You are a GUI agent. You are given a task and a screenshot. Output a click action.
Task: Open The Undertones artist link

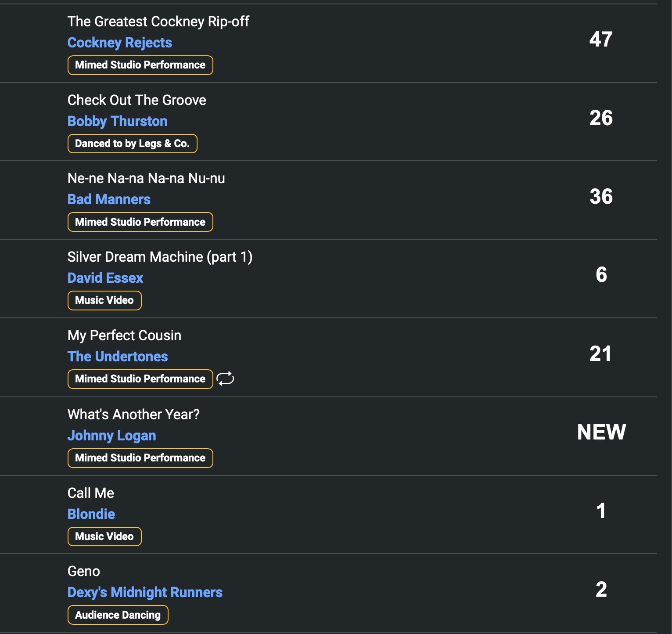pyautogui.click(x=118, y=357)
